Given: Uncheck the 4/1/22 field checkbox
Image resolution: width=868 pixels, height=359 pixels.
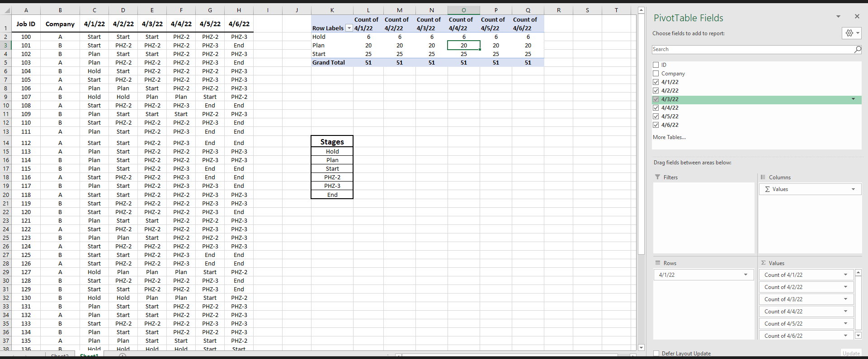Looking at the screenshot, I should tap(656, 82).
